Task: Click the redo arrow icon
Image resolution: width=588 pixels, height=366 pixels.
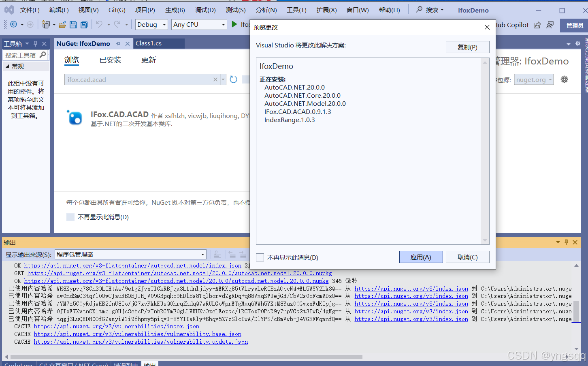Action: coord(117,24)
